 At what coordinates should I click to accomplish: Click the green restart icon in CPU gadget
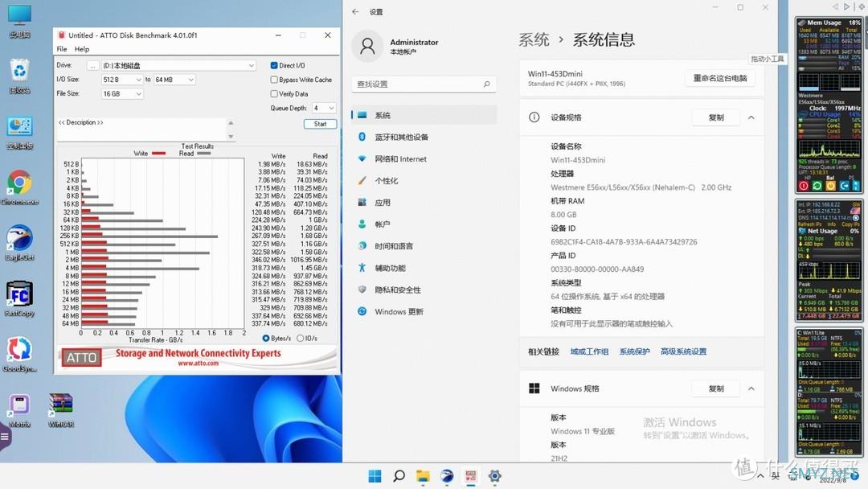click(817, 186)
